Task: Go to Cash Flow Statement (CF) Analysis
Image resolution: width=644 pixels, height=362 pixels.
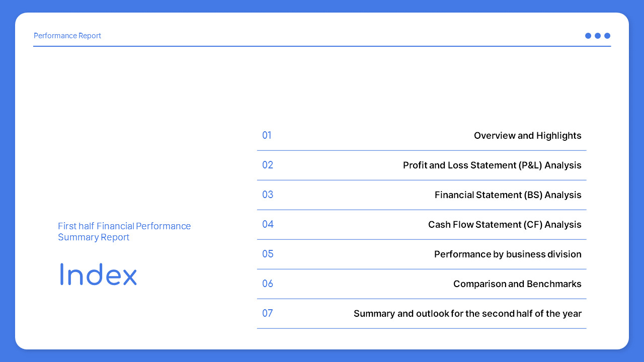Action: point(505,225)
